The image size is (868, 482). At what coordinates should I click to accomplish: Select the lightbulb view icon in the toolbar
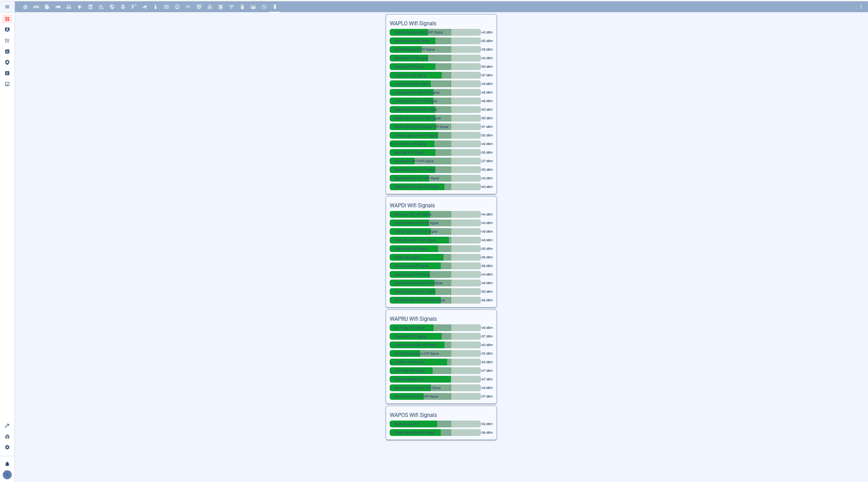80,7
